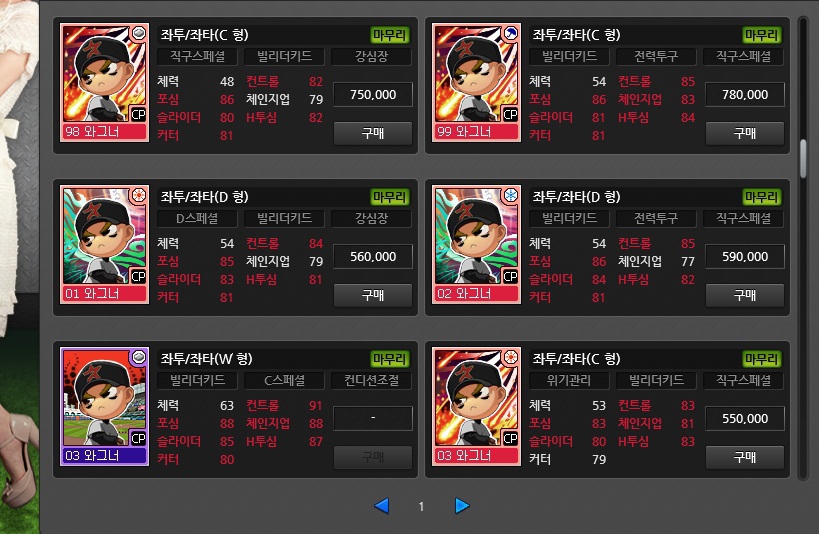Click the red circular badge on 01 와그너 card
This screenshot has width=819, height=534.
138,196
